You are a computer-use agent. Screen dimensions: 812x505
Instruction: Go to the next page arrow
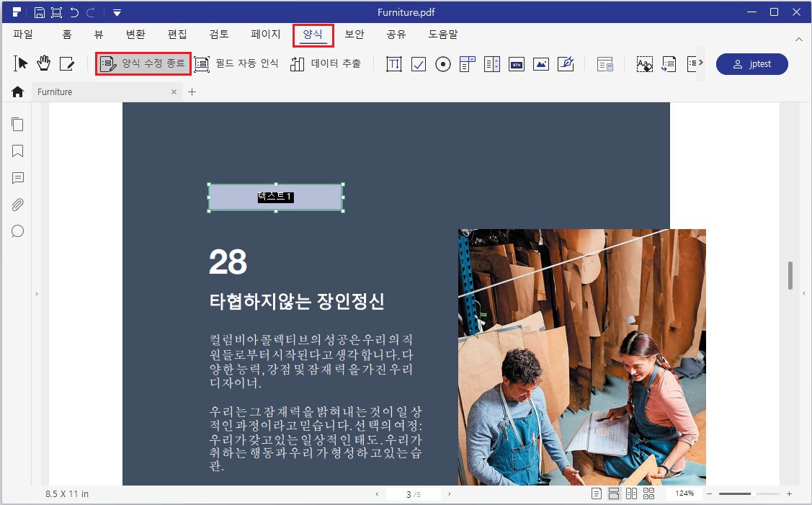[x=449, y=494]
